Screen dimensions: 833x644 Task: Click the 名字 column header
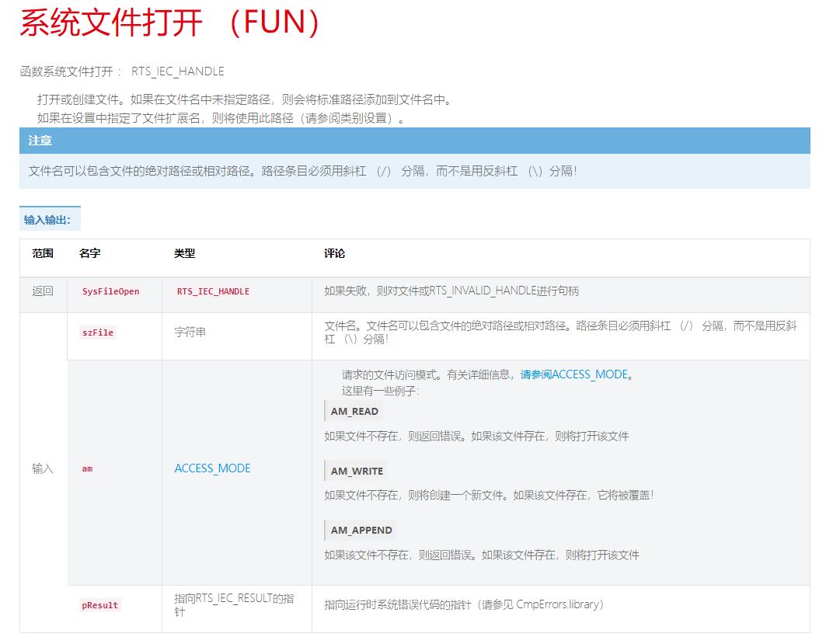90,254
